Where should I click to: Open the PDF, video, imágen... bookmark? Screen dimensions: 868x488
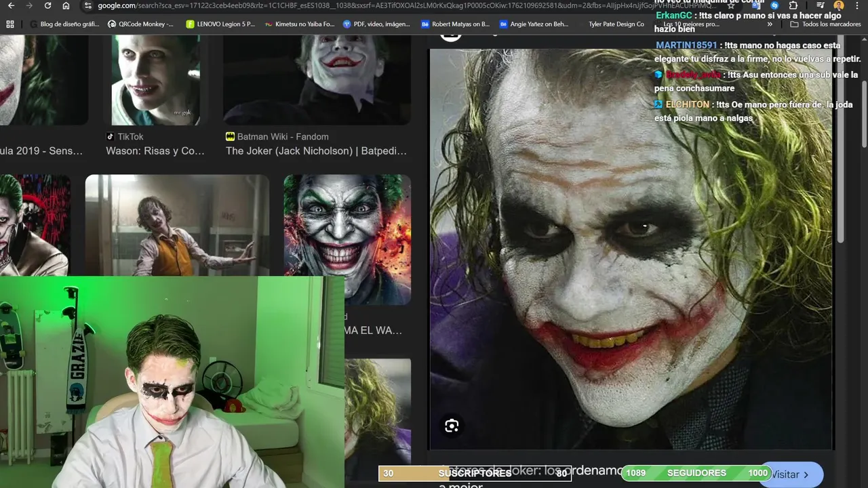[376, 24]
